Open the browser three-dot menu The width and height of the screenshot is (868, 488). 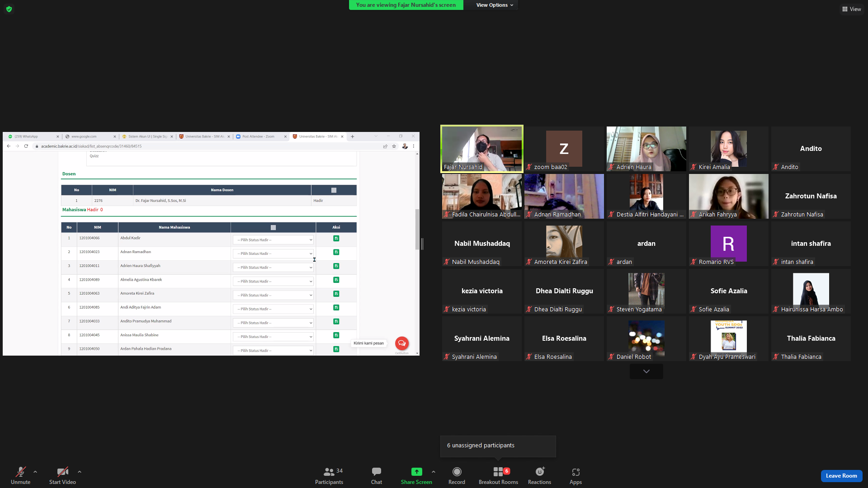[413, 146]
